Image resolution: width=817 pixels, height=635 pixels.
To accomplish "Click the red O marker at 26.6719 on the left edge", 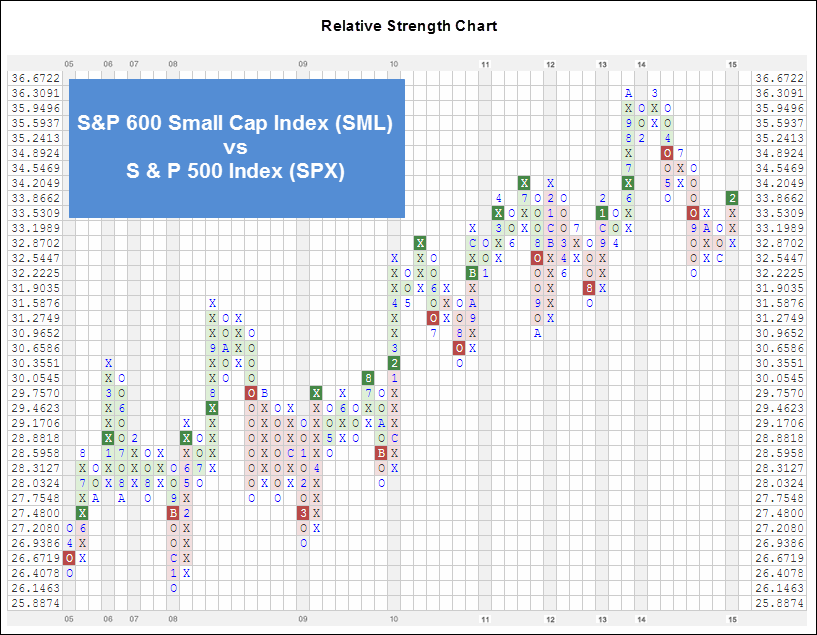I will [x=69, y=557].
